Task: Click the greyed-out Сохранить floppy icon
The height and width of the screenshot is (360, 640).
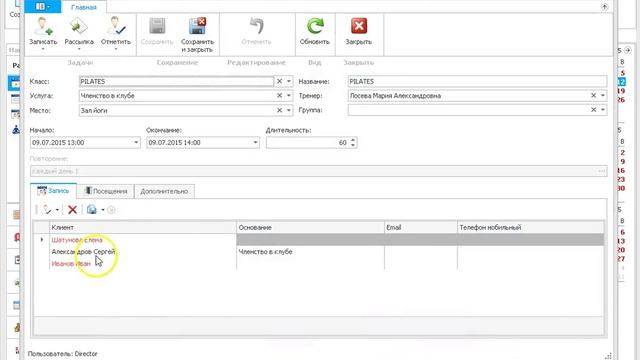Action: (x=157, y=26)
